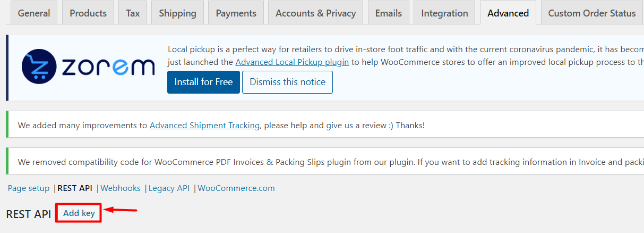Open the Webhooks section link
This screenshot has width=644, height=233.
[121, 188]
